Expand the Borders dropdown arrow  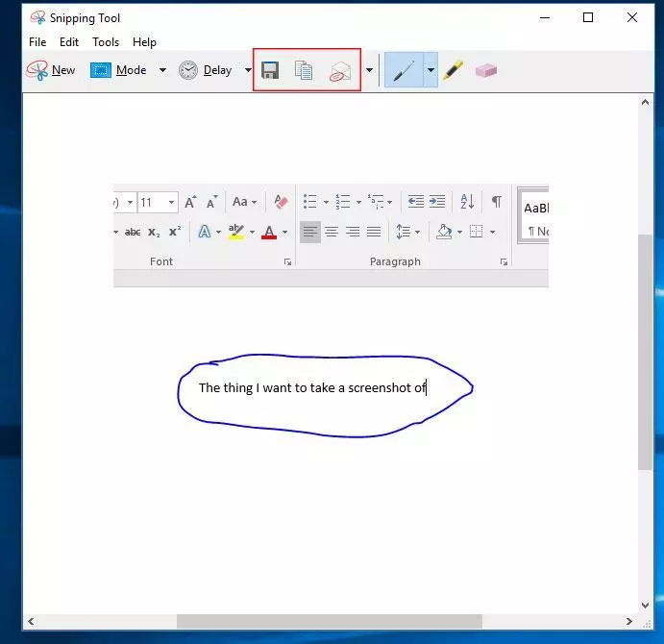click(x=493, y=233)
